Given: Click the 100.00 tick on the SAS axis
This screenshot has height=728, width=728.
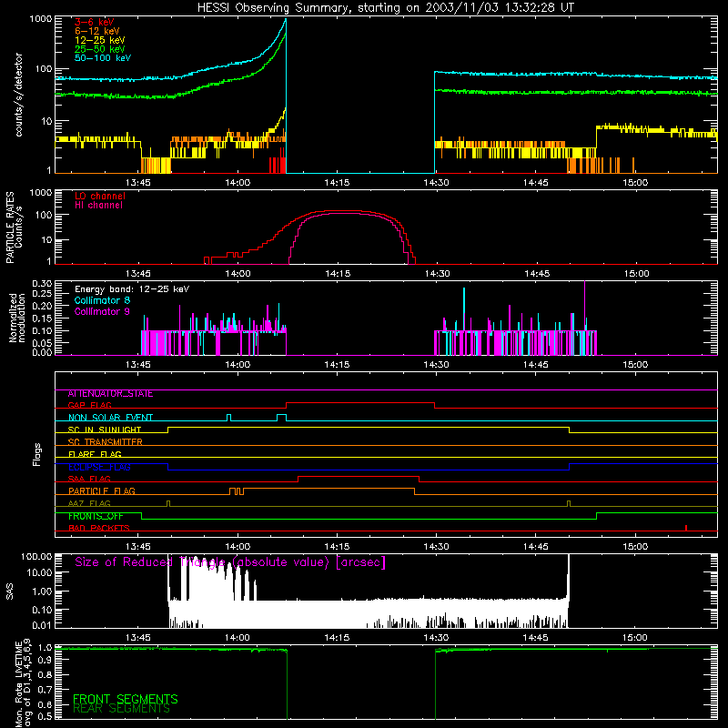Looking at the screenshot, I should [36, 556].
